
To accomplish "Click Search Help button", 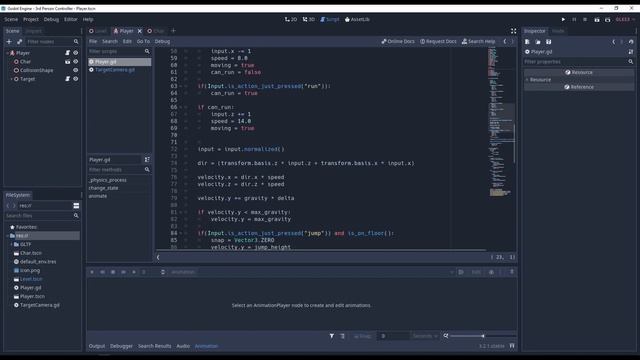I will (478, 41).
